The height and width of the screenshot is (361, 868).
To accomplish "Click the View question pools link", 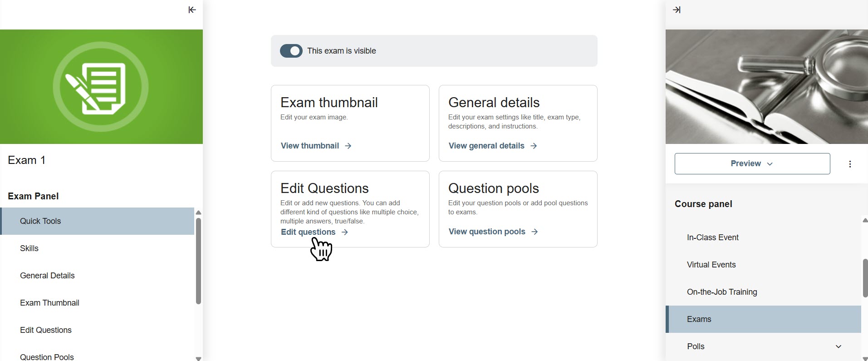I will pyautogui.click(x=487, y=232).
